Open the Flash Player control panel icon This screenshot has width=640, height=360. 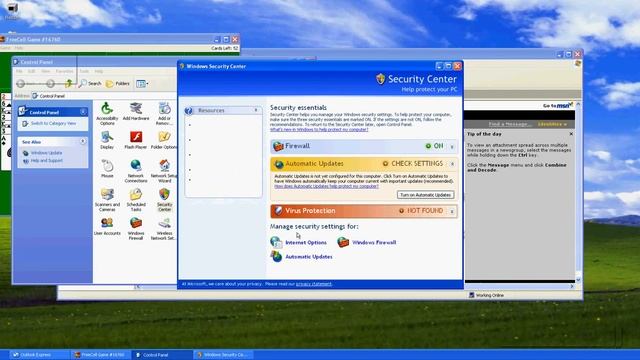click(x=136, y=140)
